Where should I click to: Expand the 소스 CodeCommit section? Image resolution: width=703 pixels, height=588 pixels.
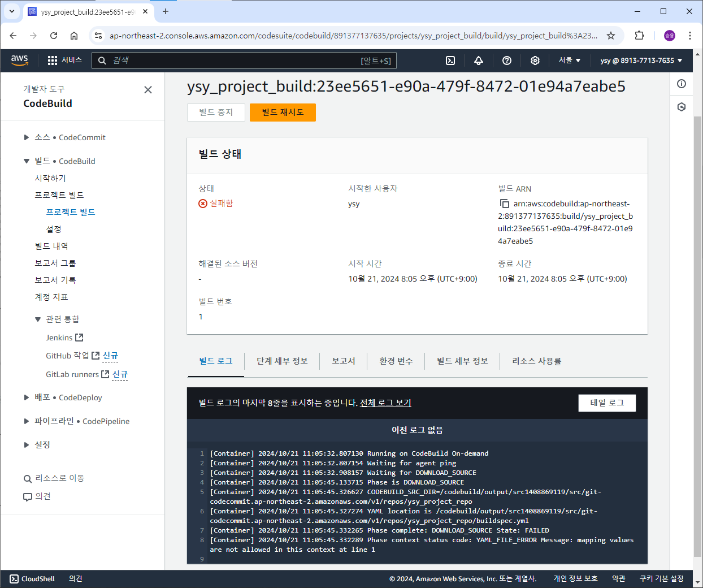click(26, 137)
